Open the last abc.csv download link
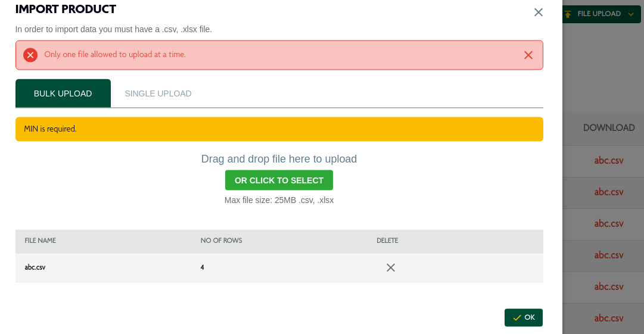 point(609,318)
